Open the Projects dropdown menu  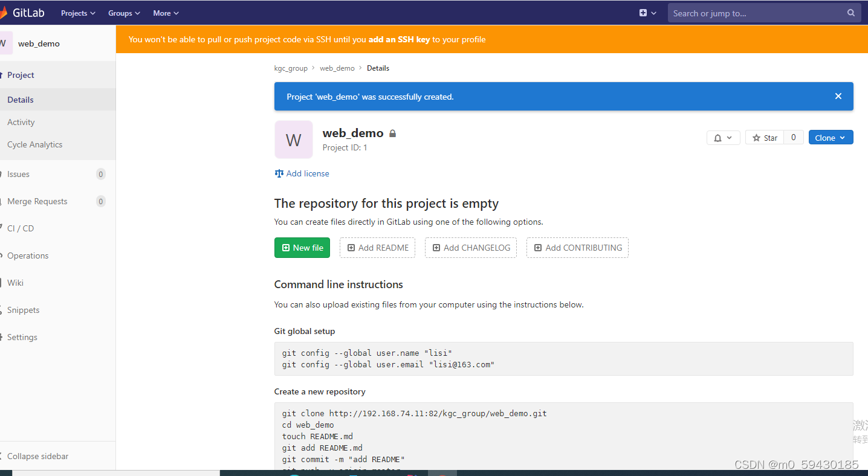click(78, 13)
